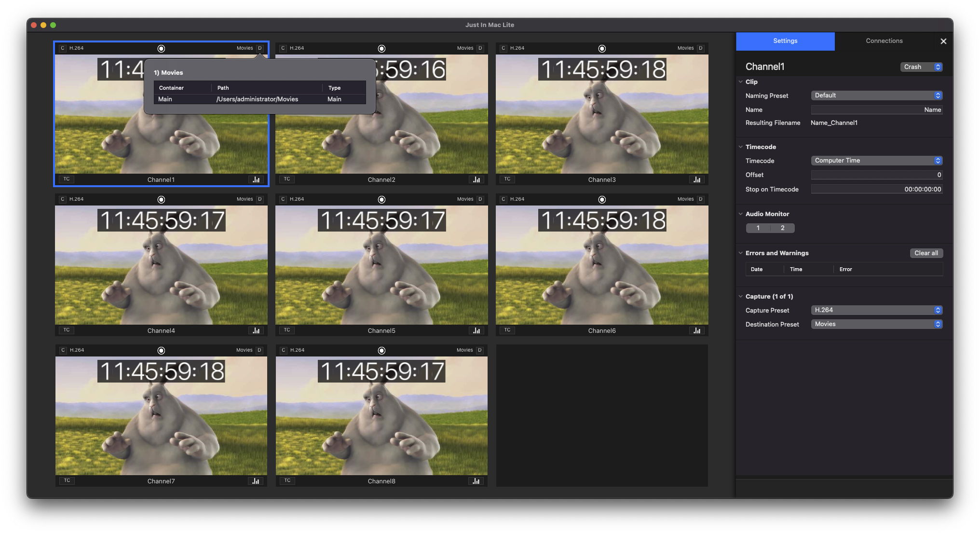Collapse the Audio Monitor section
This screenshot has width=980, height=534.
[x=741, y=214]
